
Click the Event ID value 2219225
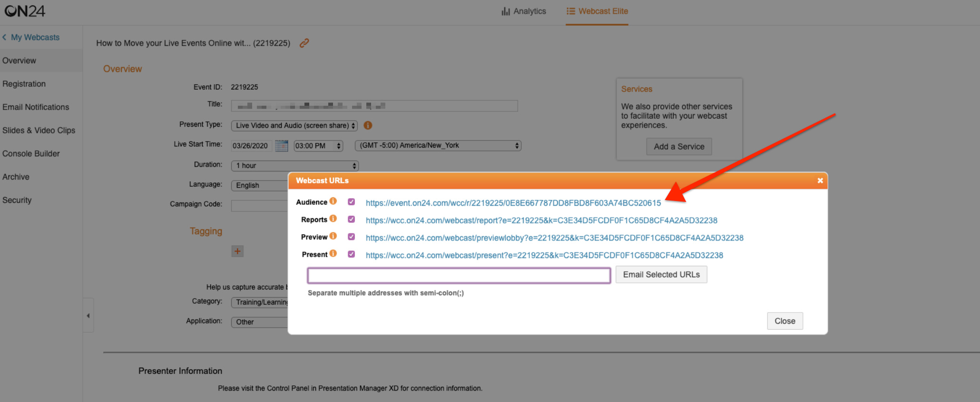point(245,87)
